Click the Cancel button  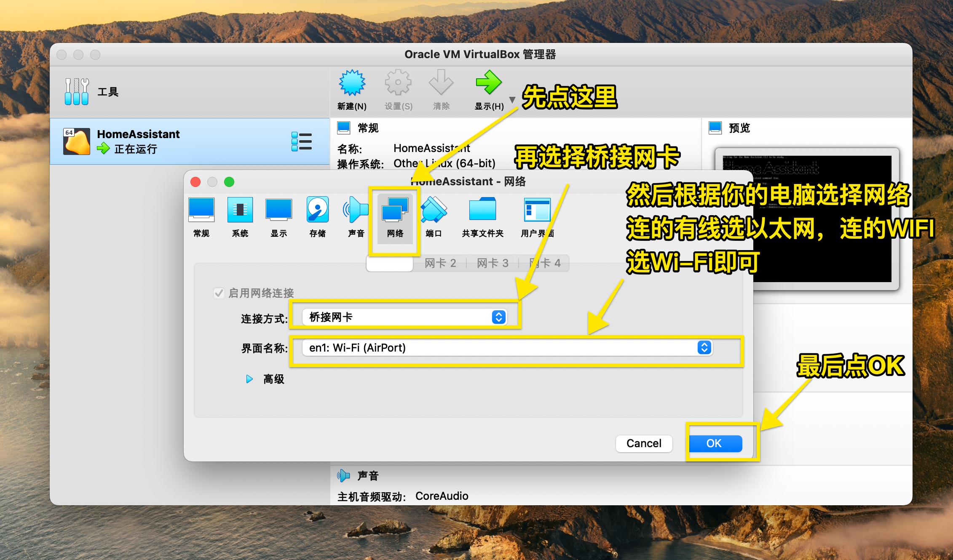pyautogui.click(x=644, y=443)
